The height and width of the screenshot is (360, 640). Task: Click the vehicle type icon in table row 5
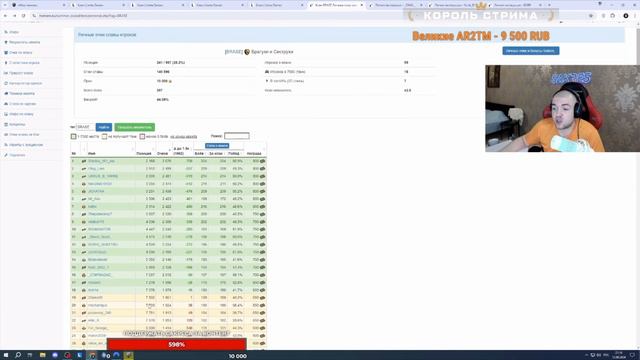tap(84, 191)
